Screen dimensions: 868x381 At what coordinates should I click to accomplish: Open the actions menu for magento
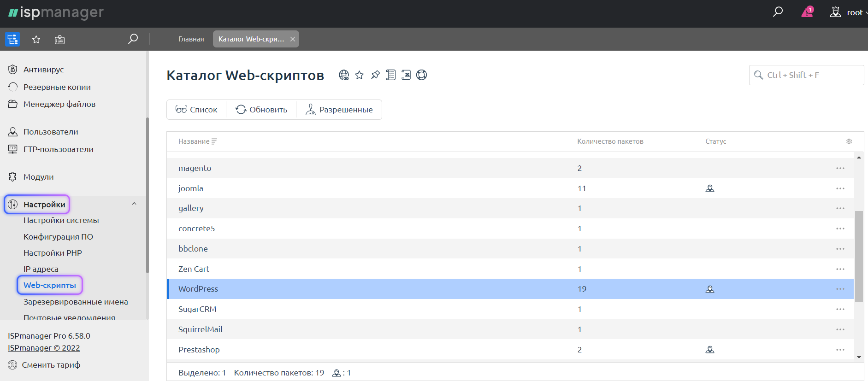(x=840, y=168)
